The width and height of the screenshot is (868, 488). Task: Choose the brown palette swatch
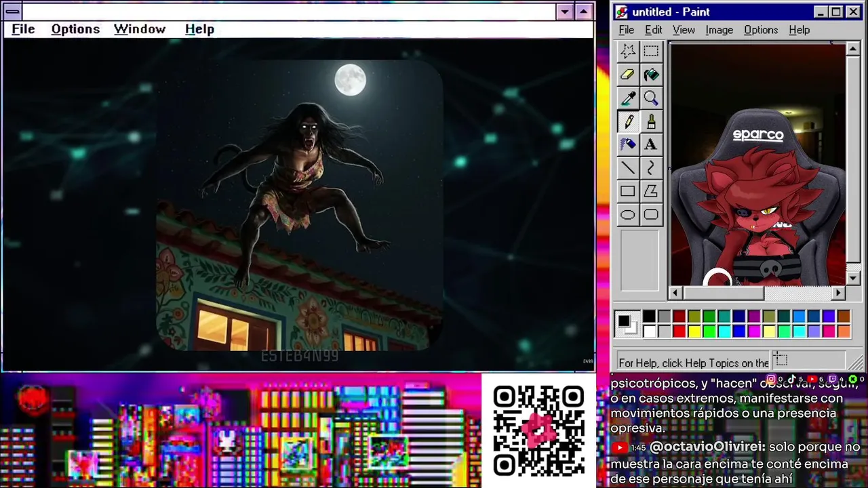tap(844, 317)
